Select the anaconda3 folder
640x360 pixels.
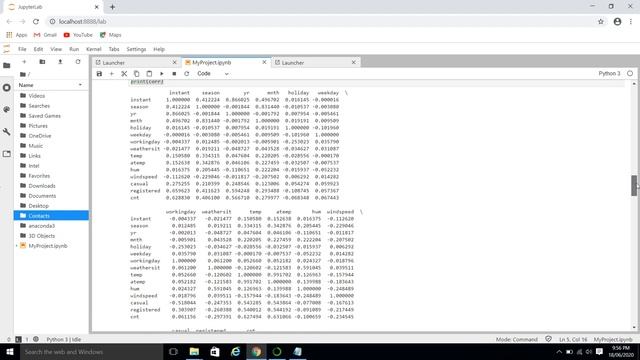51,226
